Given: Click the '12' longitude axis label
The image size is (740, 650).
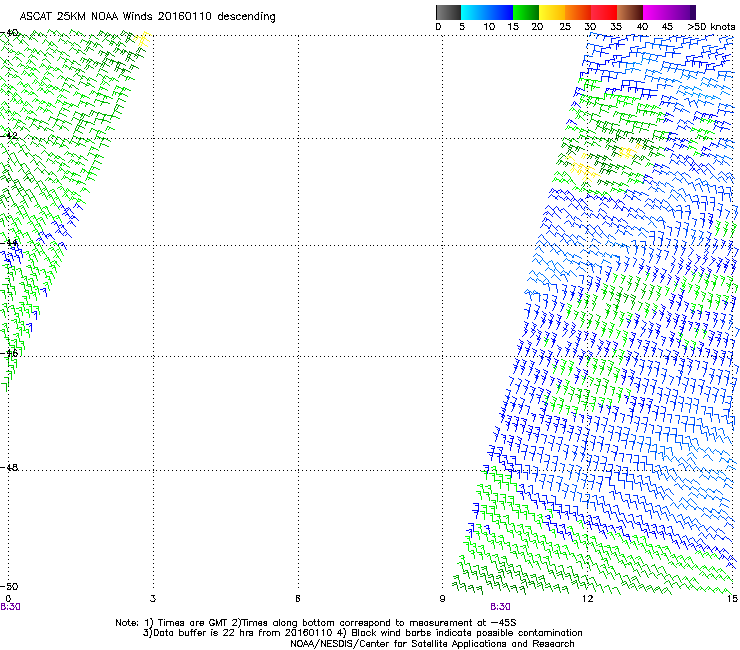Looking at the screenshot, I should point(588,599).
